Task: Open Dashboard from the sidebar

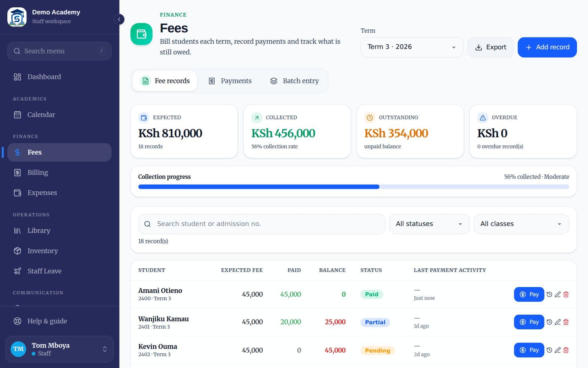Action: (x=60, y=77)
